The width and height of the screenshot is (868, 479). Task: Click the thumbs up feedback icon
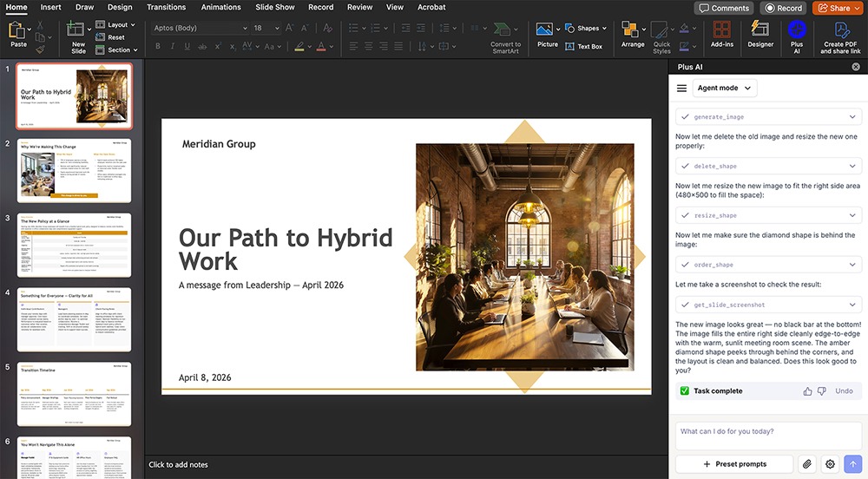808,391
